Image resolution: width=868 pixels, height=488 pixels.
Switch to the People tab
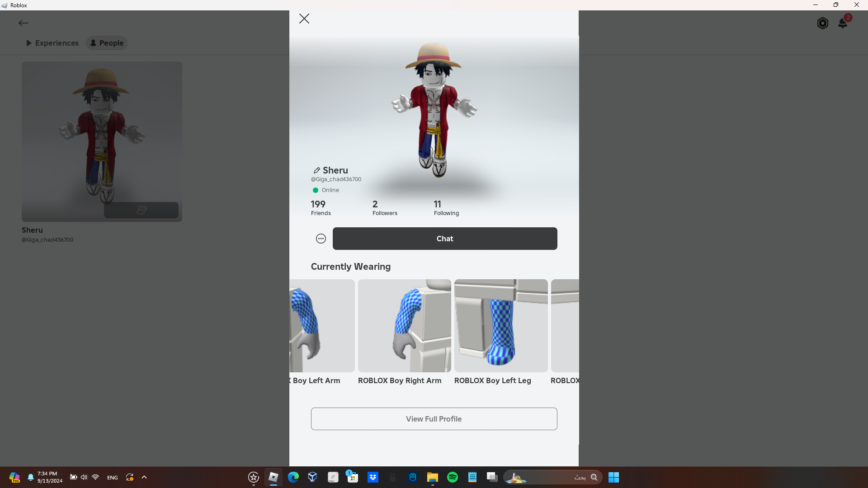pos(107,43)
